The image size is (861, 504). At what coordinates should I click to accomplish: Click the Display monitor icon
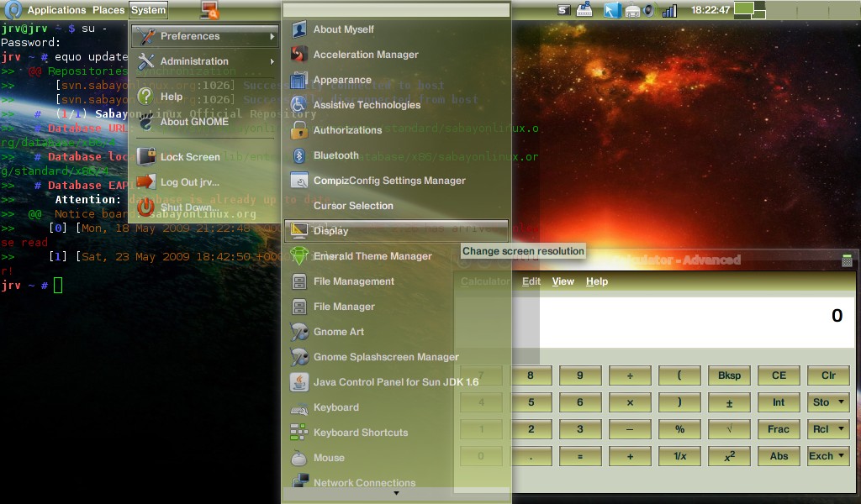click(x=299, y=231)
